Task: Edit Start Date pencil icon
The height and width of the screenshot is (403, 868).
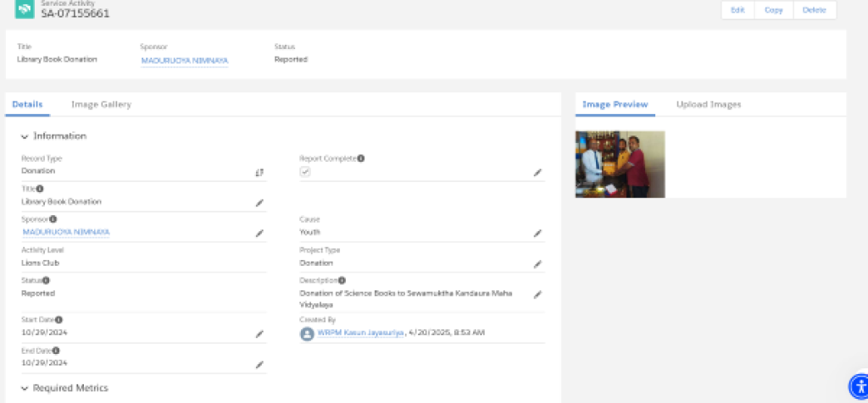Action: tap(259, 334)
